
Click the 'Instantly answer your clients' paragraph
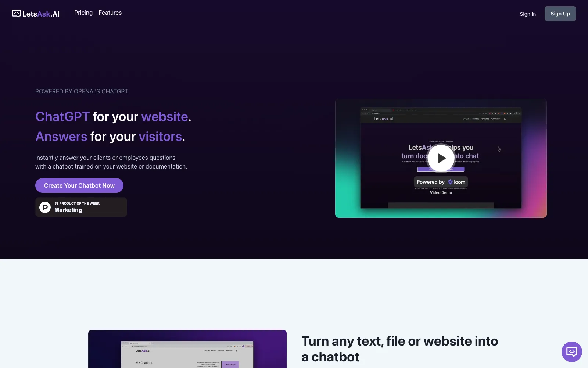[x=111, y=162]
